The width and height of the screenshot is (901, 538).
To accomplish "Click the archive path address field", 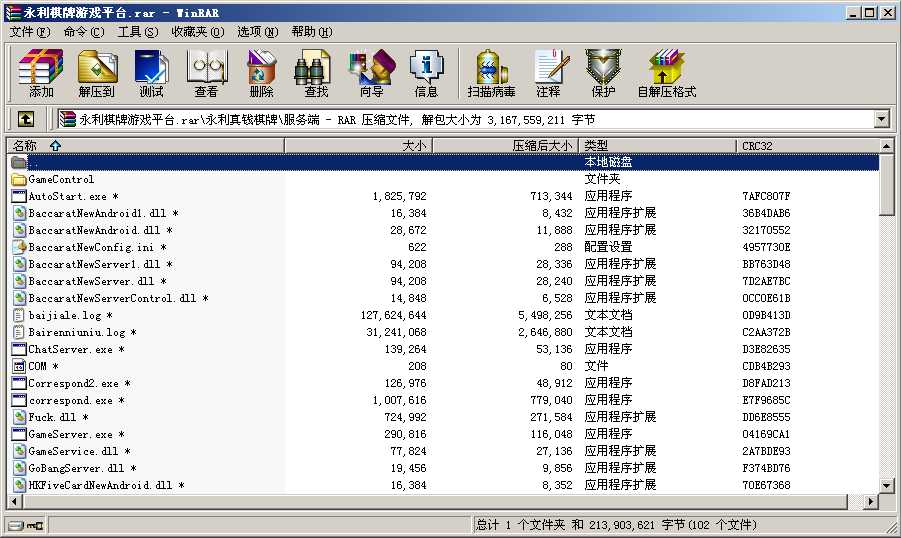I will (x=465, y=119).
